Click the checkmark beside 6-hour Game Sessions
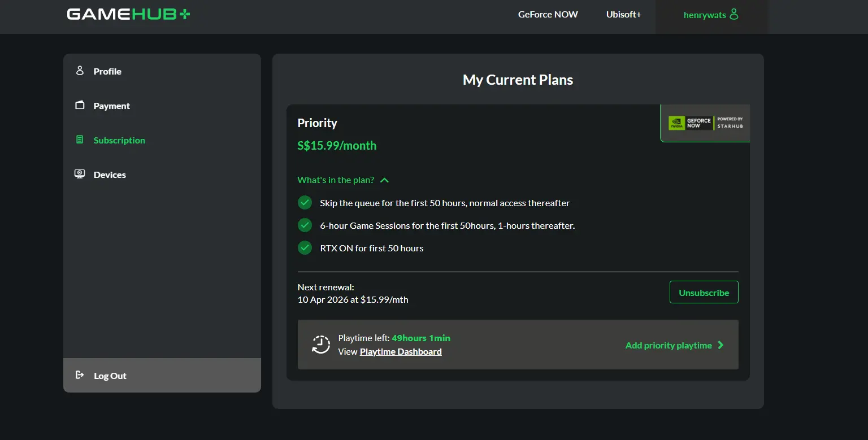 pyautogui.click(x=305, y=225)
